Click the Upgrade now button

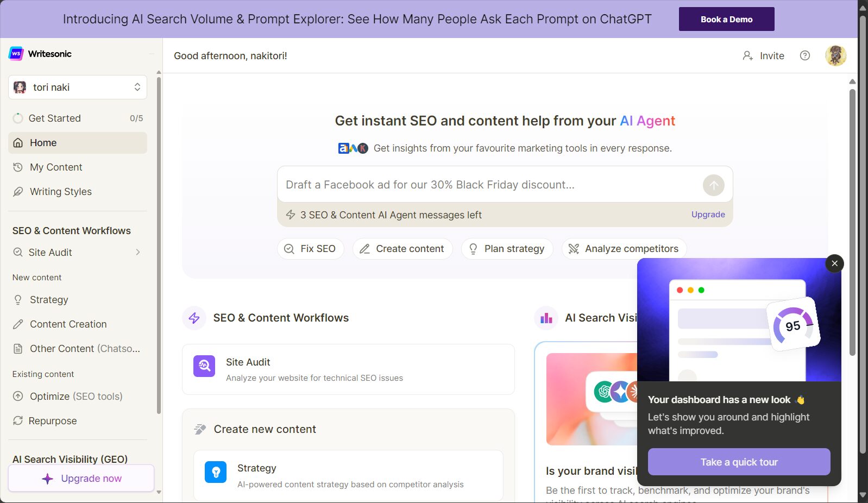(x=81, y=479)
